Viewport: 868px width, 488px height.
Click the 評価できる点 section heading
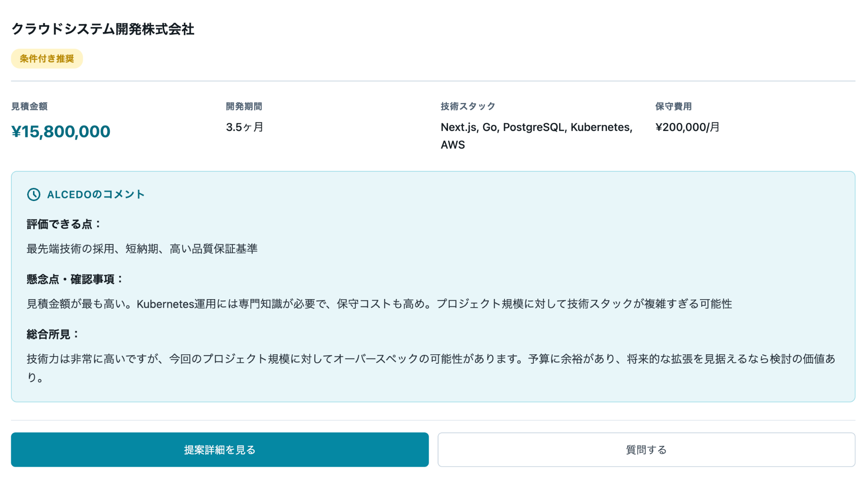pyautogui.click(x=63, y=224)
